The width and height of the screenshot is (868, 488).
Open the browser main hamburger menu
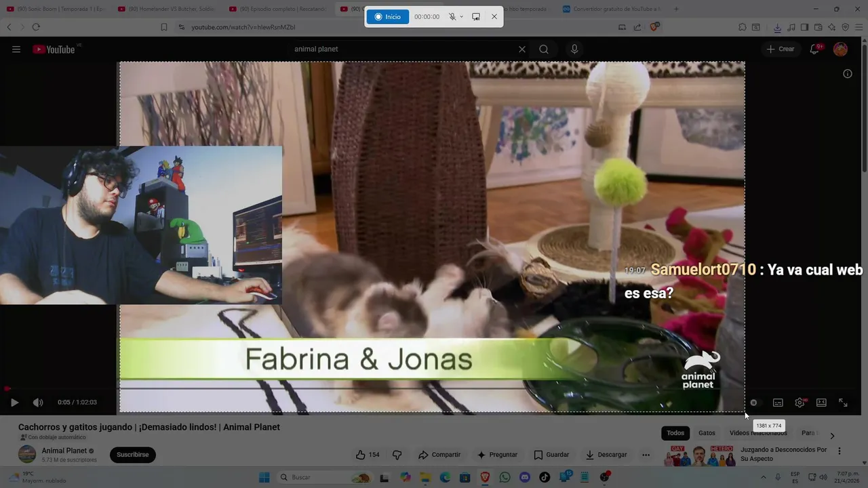859,27
